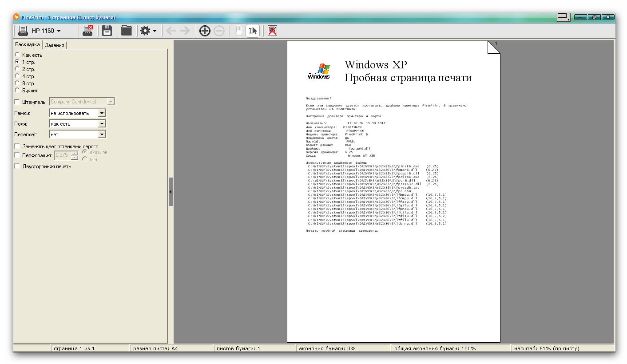Open the "Поля" dropdown
Viewport: 627px width, 364px height.
tap(102, 124)
